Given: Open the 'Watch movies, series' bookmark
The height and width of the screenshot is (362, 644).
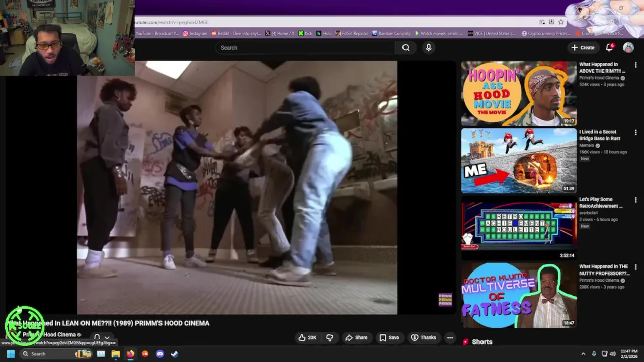Looking at the screenshot, I should (x=438, y=33).
